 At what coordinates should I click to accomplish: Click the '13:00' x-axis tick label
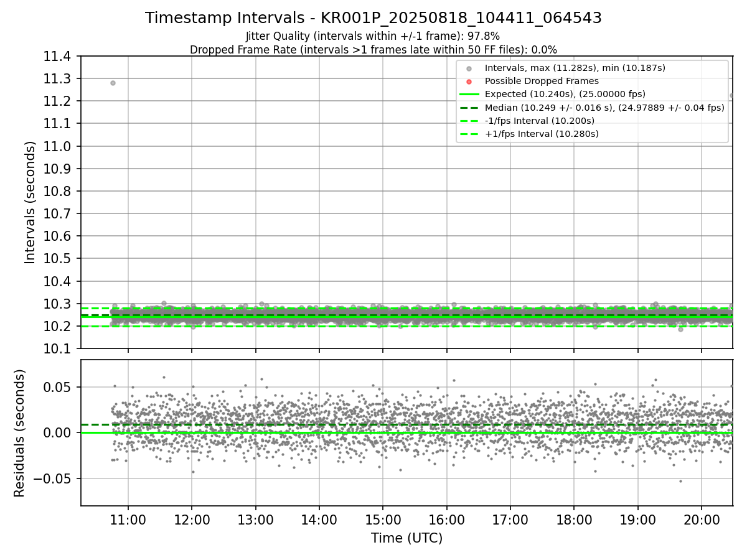255,519
